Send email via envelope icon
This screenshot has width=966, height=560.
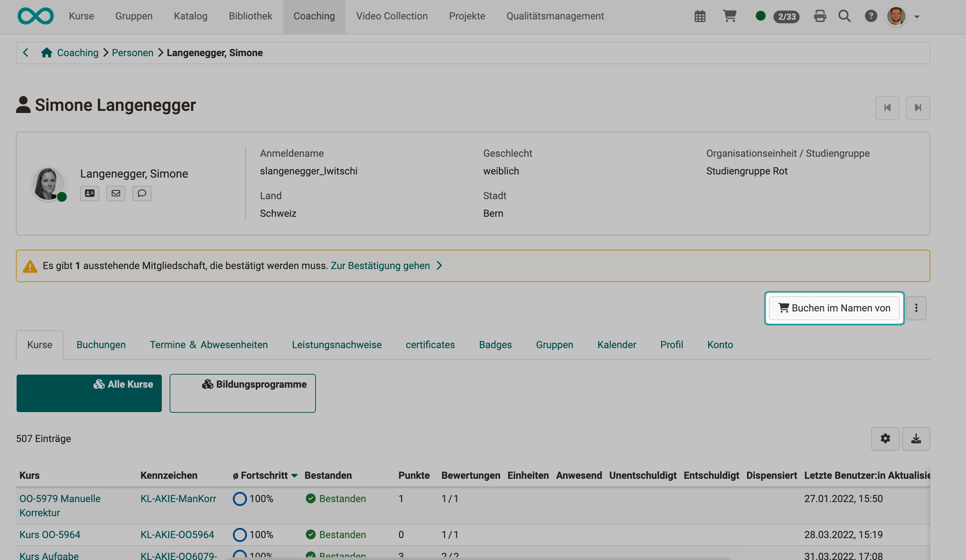tap(116, 193)
